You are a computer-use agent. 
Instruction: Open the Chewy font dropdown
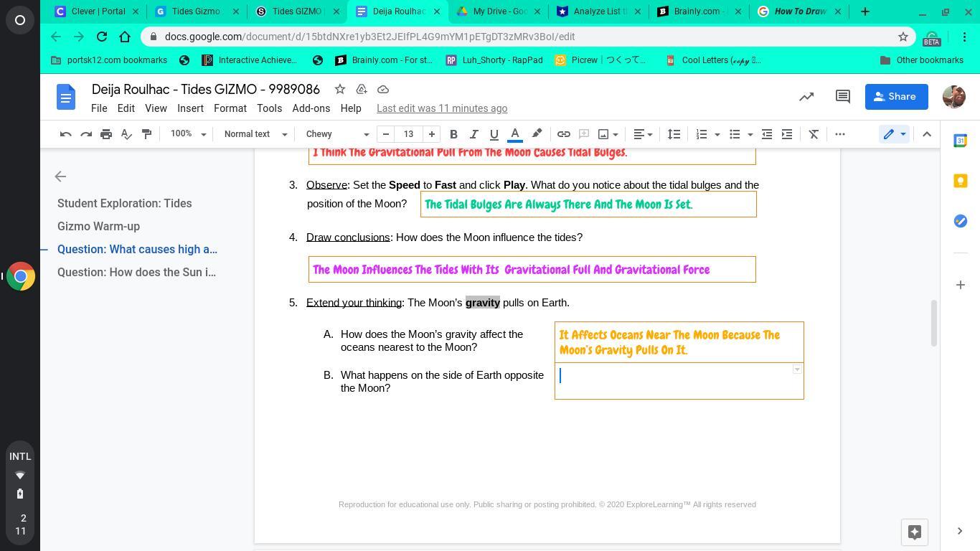[337, 134]
